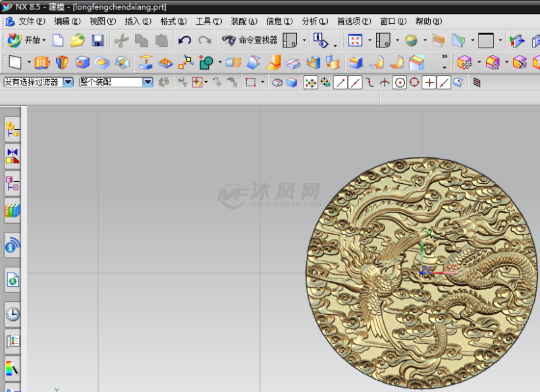
Task: Toggle Enable Snap Point
Action: point(311,82)
